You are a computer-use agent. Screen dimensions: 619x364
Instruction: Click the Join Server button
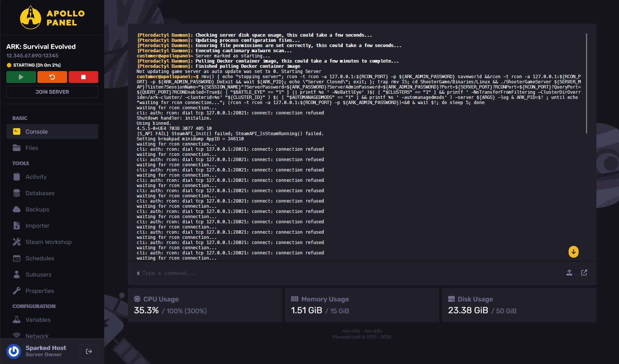[52, 92]
